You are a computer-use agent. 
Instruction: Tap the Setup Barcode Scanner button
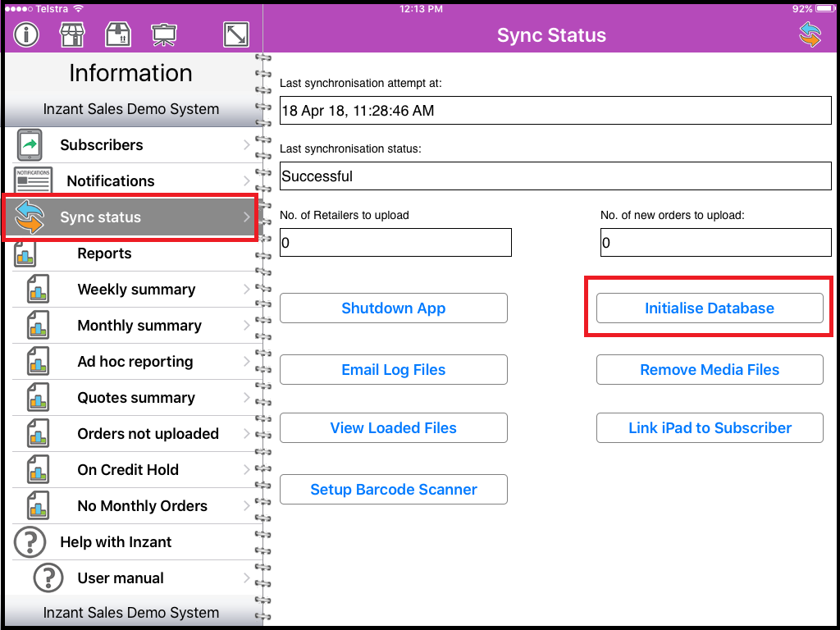pyautogui.click(x=393, y=489)
